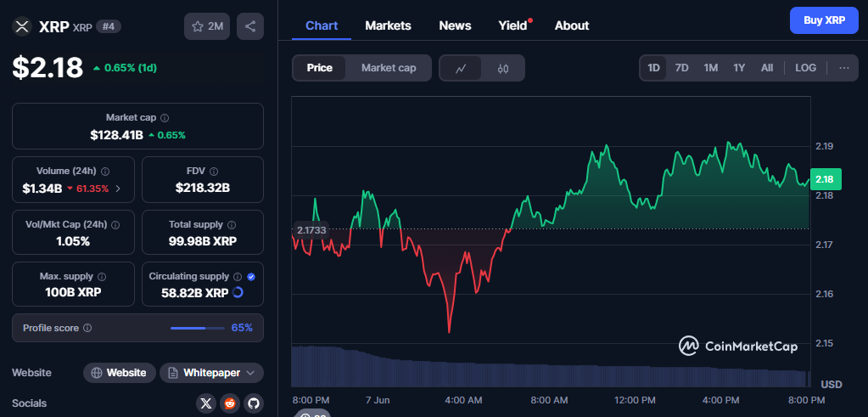Viewport: 868px width, 417px height.
Task: Expand Volume (24h) details chevron
Action: [117, 189]
